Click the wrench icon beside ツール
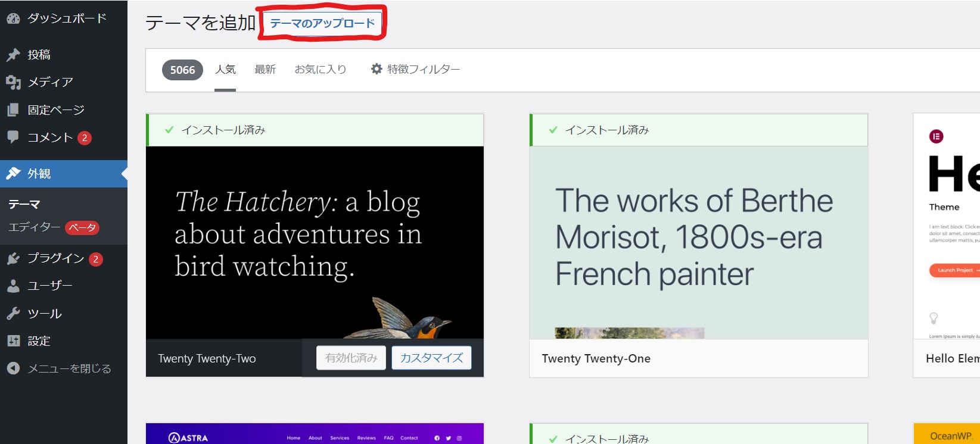The image size is (980, 444). click(x=13, y=314)
